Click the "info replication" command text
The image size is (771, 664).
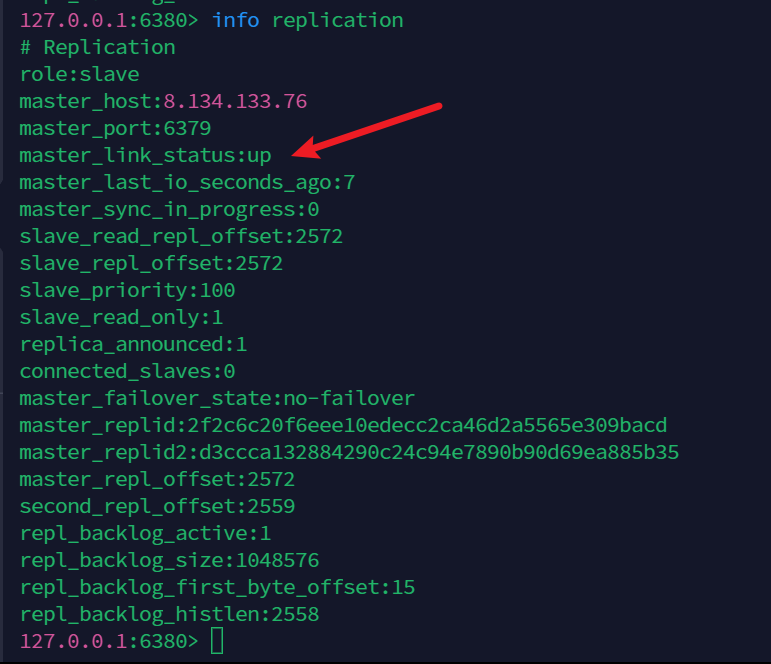[308, 20]
